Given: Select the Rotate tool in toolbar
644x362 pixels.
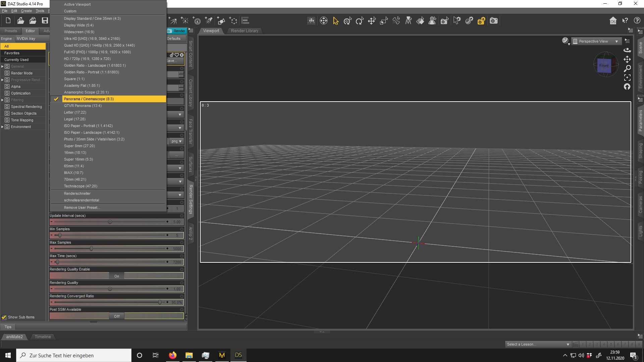Looking at the screenshot, I should pos(360,21).
